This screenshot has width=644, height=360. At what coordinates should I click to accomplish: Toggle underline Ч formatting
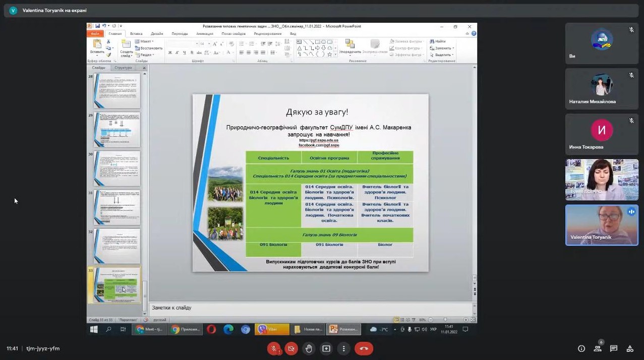click(x=185, y=53)
